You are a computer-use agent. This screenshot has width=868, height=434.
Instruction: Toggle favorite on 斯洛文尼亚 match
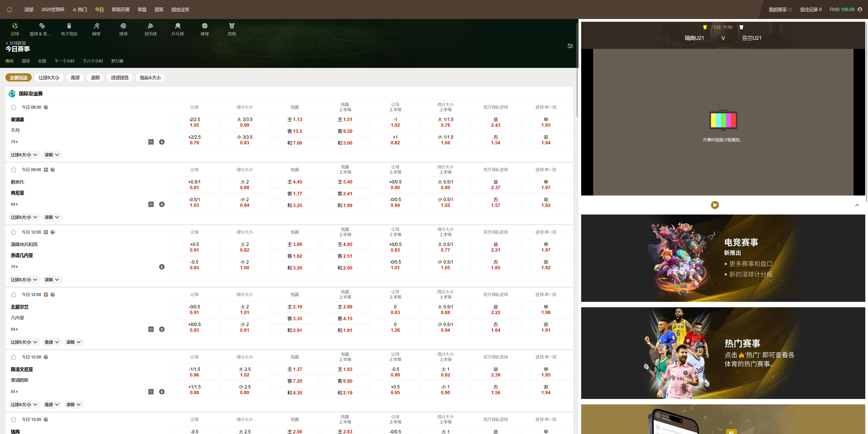point(14,357)
